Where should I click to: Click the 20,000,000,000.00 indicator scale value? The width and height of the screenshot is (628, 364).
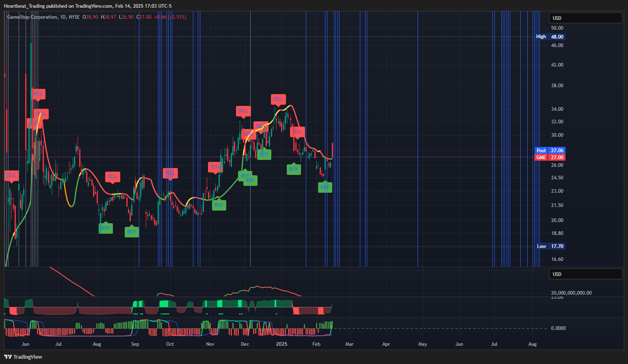(x=571, y=293)
